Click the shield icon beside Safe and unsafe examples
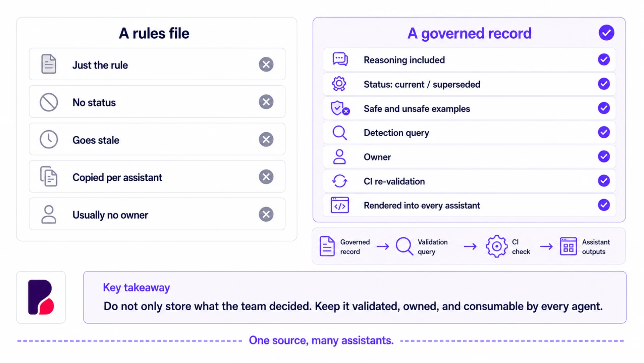The width and height of the screenshot is (644, 363). click(340, 108)
